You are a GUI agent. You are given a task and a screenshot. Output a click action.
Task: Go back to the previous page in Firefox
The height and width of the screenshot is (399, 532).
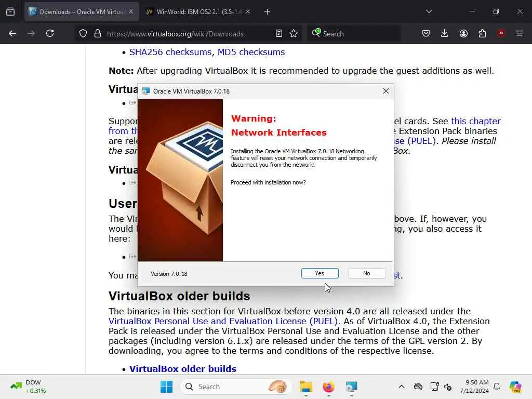pyautogui.click(x=12, y=33)
